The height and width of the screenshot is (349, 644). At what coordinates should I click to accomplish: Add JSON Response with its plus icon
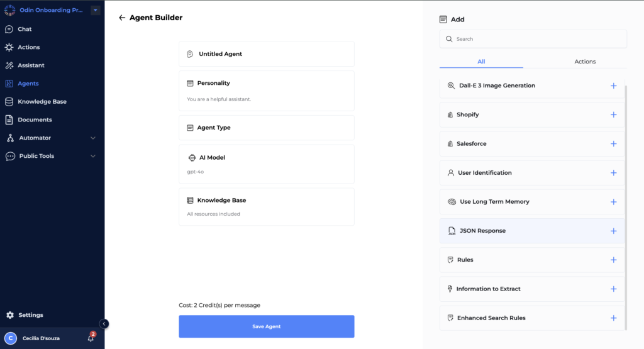point(613,231)
